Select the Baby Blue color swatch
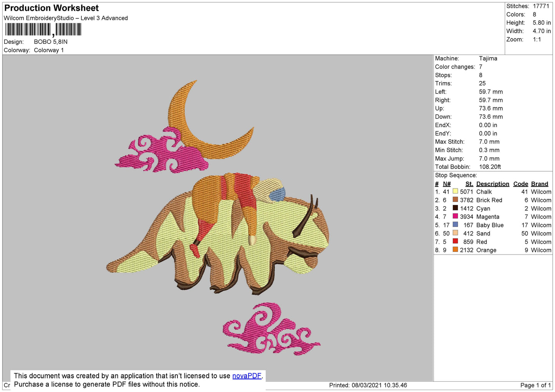The height and width of the screenshot is (392, 555). tap(455, 225)
